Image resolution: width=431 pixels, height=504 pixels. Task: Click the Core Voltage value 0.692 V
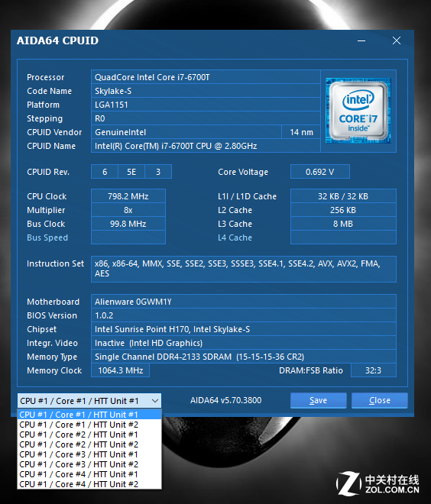coord(319,172)
